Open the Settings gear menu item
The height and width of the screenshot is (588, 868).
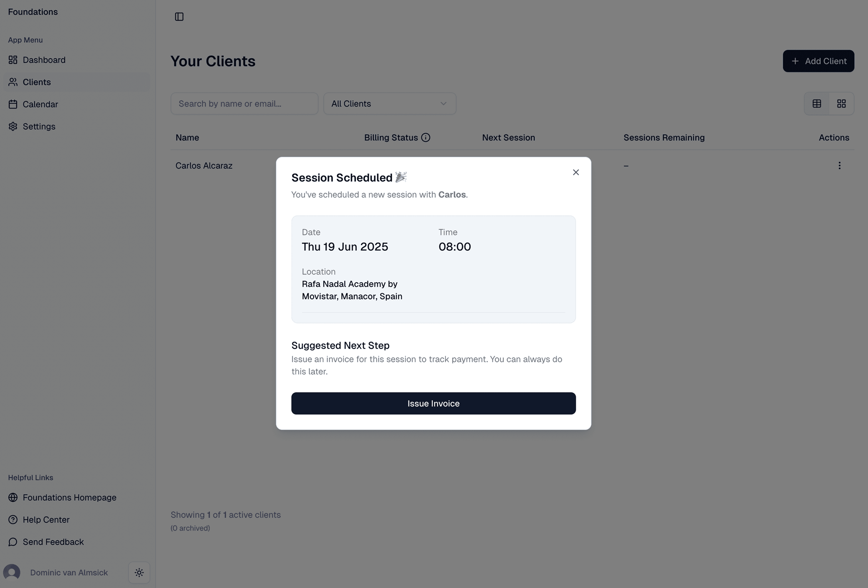[x=39, y=126]
